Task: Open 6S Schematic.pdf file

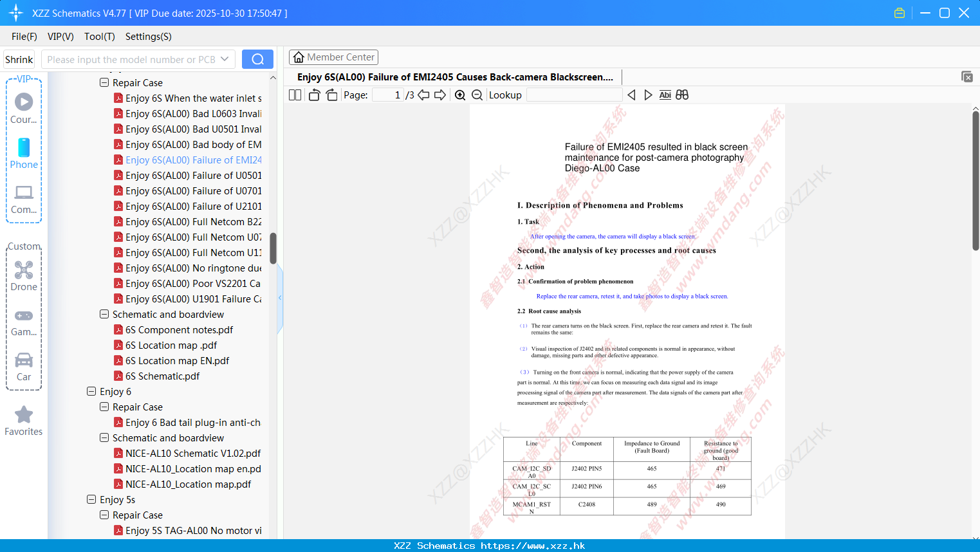Action: [x=162, y=376]
